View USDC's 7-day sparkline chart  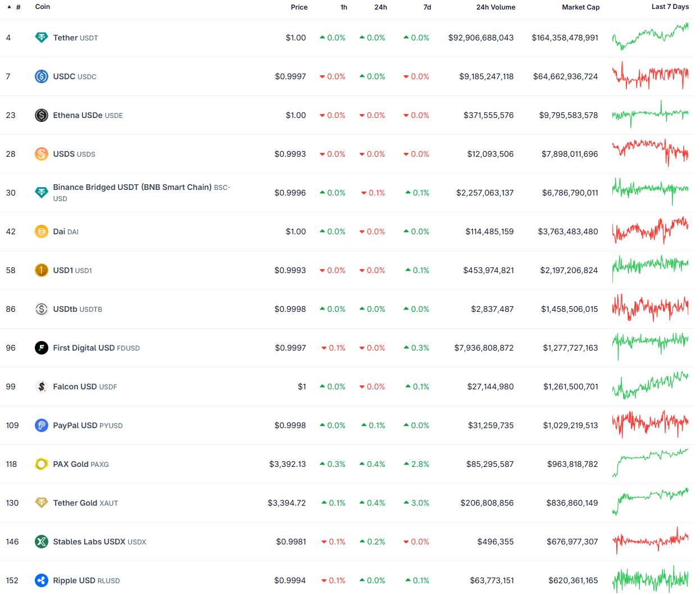click(650, 76)
